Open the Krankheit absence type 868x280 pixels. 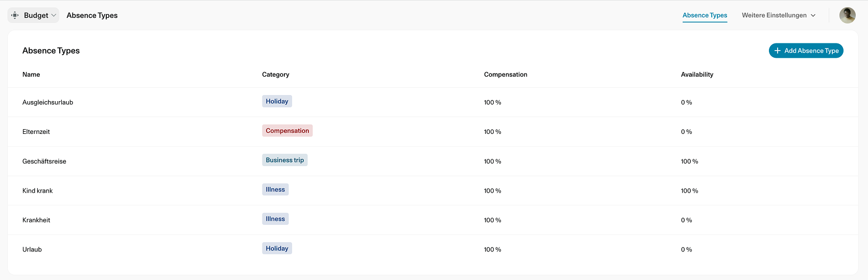(433, 220)
